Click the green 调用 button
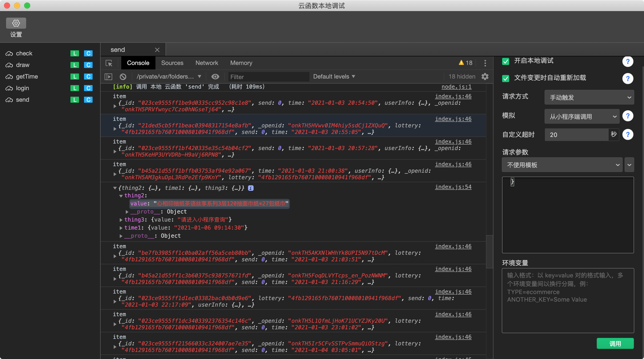644x359 pixels. pyautogui.click(x=615, y=343)
